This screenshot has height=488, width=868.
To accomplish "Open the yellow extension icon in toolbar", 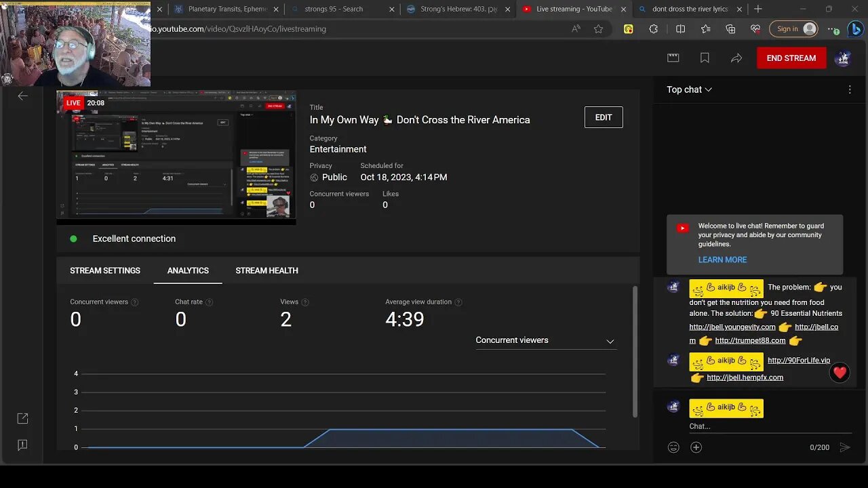I will click(x=629, y=29).
